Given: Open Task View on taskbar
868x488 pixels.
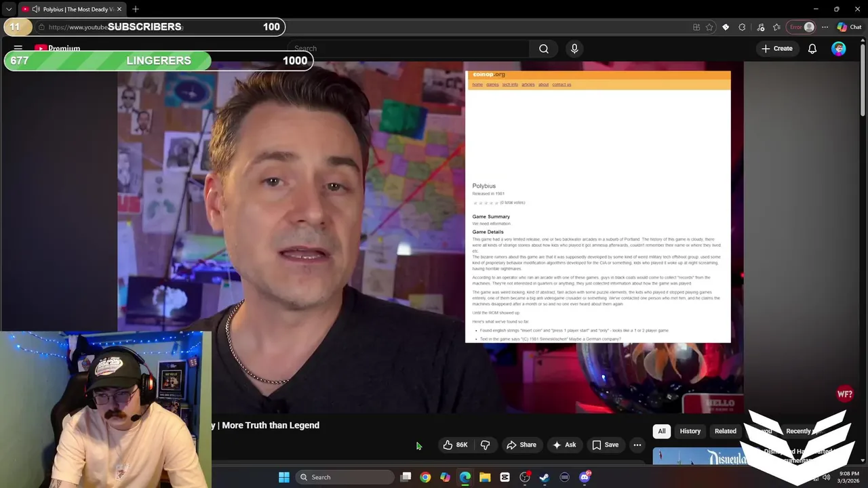Looking at the screenshot, I should point(406,477).
